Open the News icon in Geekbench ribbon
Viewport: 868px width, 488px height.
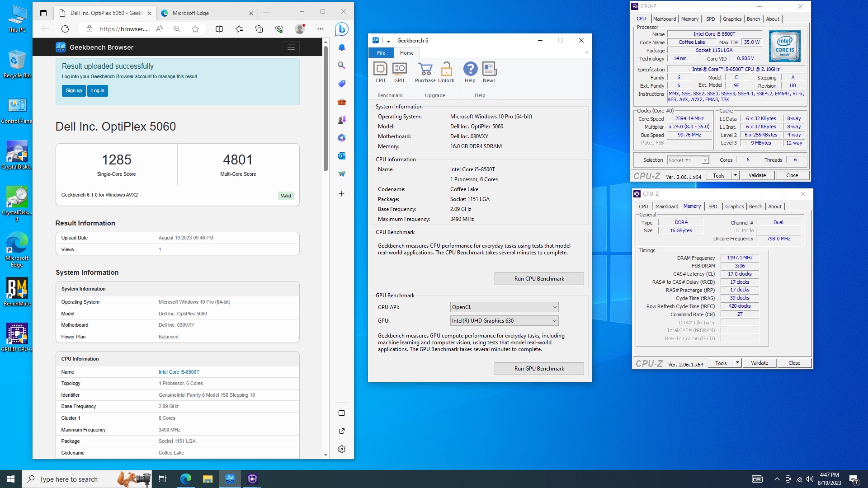click(489, 72)
